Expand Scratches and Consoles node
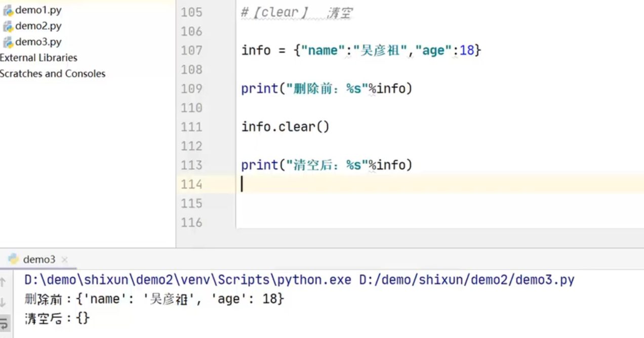The height and width of the screenshot is (338, 644). click(53, 73)
